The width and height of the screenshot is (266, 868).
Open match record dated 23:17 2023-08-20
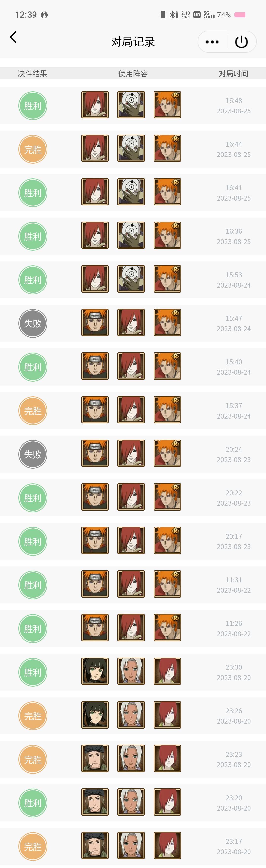click(133, 846)
